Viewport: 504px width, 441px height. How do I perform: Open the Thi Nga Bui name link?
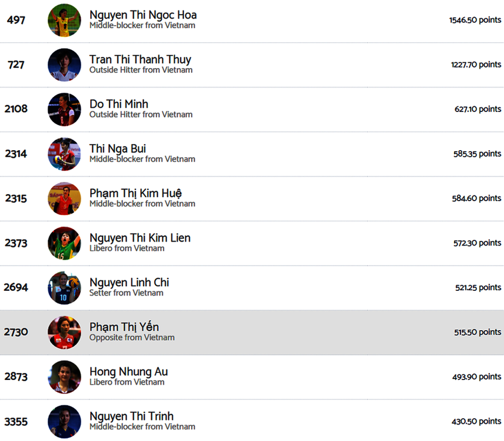(118, 148)
